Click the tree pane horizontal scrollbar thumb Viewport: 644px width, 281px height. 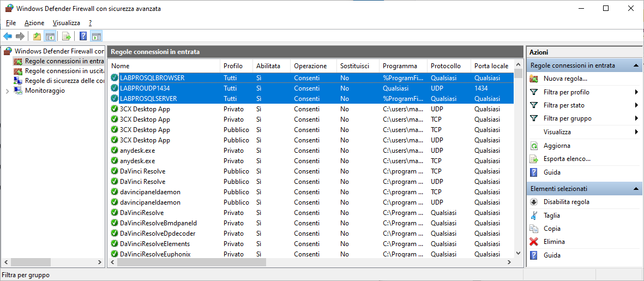click(31, 262)
